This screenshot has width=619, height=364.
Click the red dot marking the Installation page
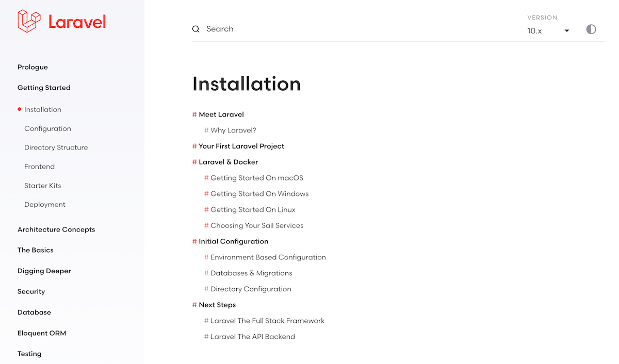point(19,109)
